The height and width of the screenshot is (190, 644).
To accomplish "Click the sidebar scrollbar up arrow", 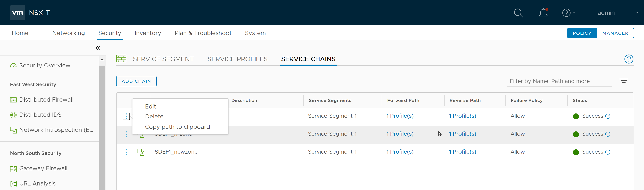I will pyautogui.click(x=102, y=60).
